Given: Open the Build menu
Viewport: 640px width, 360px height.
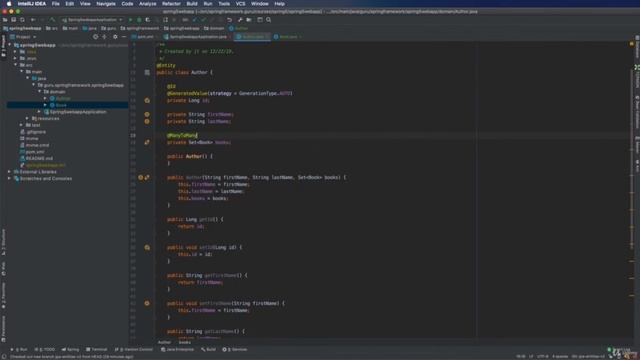Looking at the screenshot, I should click(x=192, y=4).
